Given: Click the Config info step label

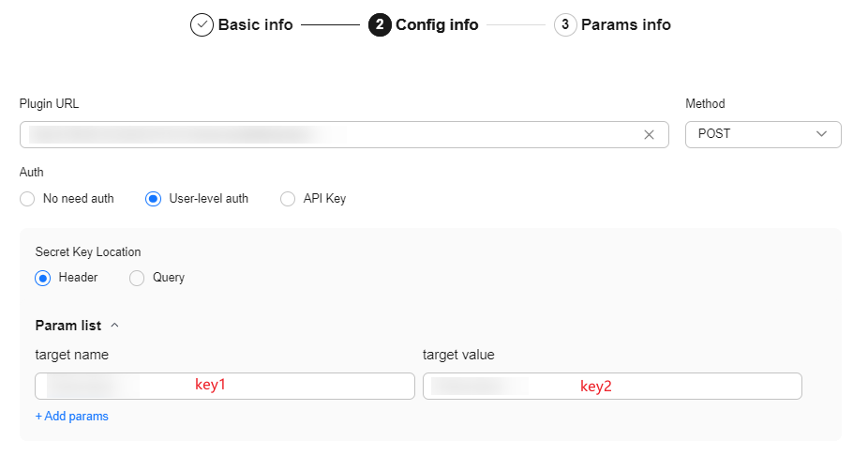Looking at the screenshot, I should point(437,25).
